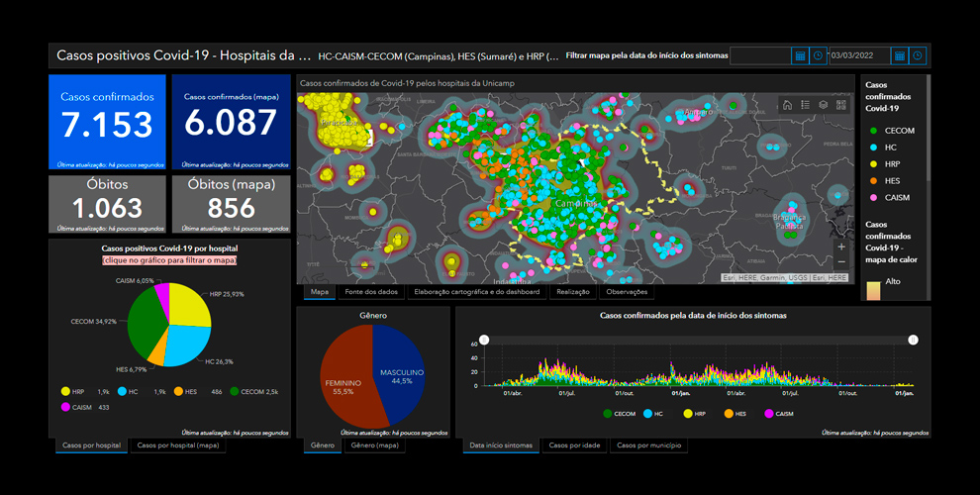Toggle HRP series in the timeline chart legend
Image resolution: width=980 pixels, height=495 pixels.
pos(694,414)
